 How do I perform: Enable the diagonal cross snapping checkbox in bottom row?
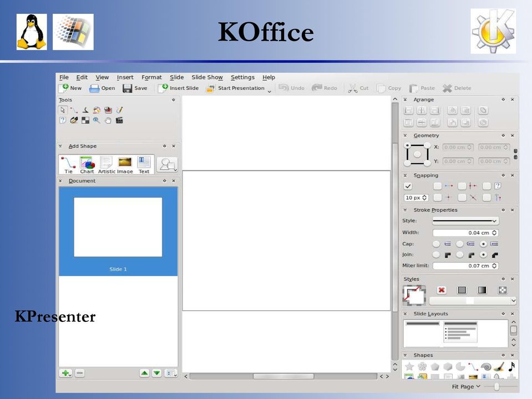(462, 198)
